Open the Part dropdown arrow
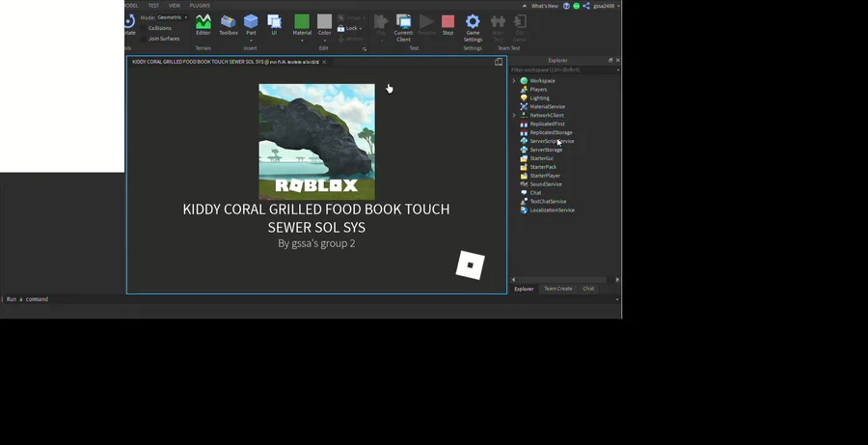This screenshot has height=445, width=868. pos(251,40)
